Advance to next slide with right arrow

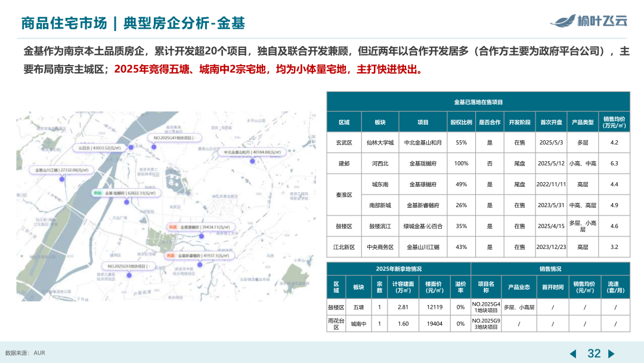[x=611, y=353]
